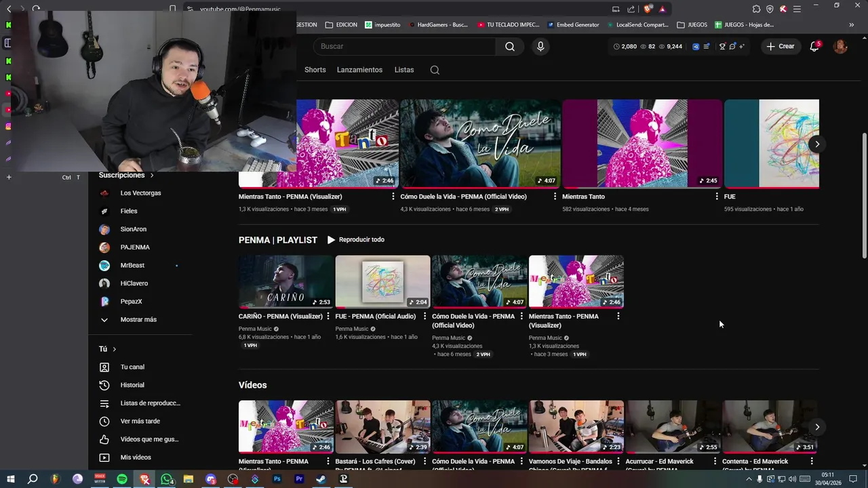
Task: Click the YouTube search magnifier button
Action: point(510,46)
